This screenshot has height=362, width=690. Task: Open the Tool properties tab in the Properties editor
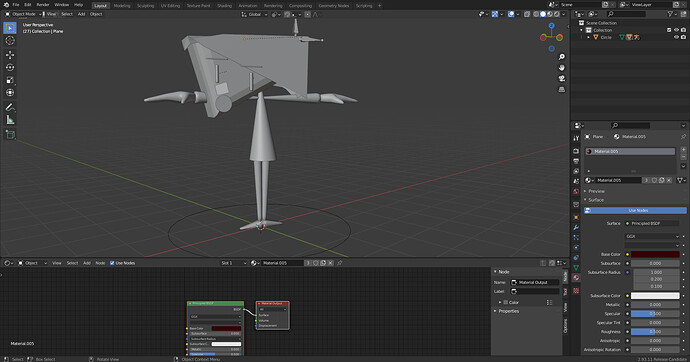tap(576, 138)
